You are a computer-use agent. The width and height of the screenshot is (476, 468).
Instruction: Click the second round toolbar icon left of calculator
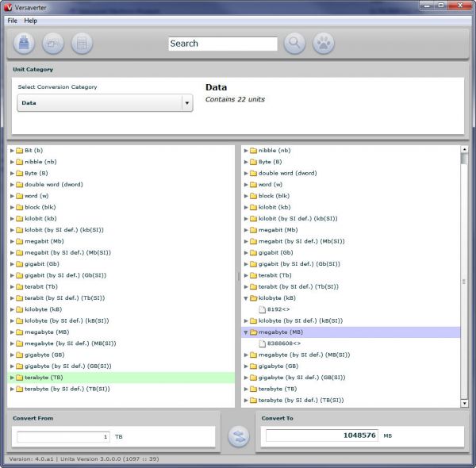point(53,44)
